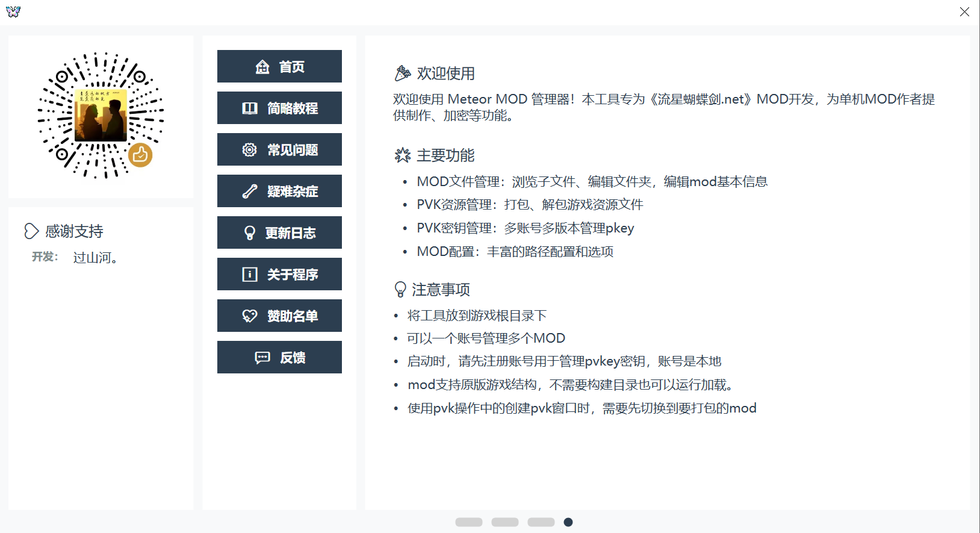Image resolution: width=980 pixels, height=533 pixels.
Task: Switch to the second page indicator
Action: [x=505, y=522]
